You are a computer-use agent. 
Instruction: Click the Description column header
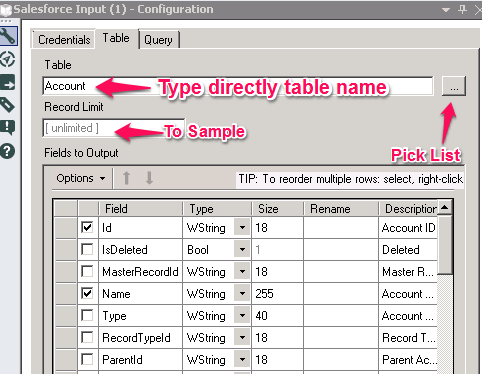[x=408, y=209]
